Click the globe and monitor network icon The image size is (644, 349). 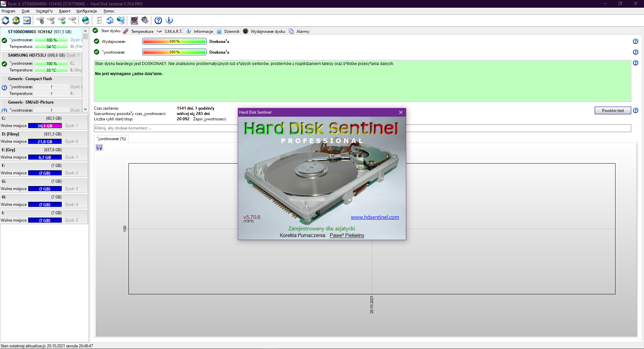pyautogui.click(x=120, y=20)
